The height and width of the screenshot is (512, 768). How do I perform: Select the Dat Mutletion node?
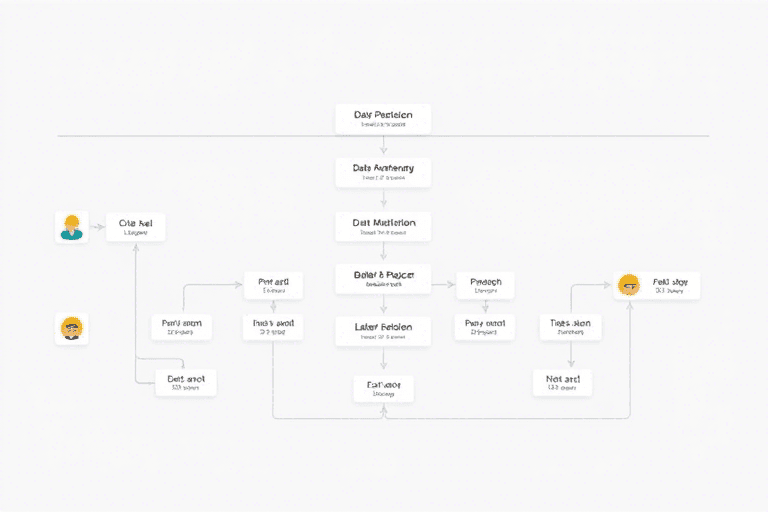383,226
